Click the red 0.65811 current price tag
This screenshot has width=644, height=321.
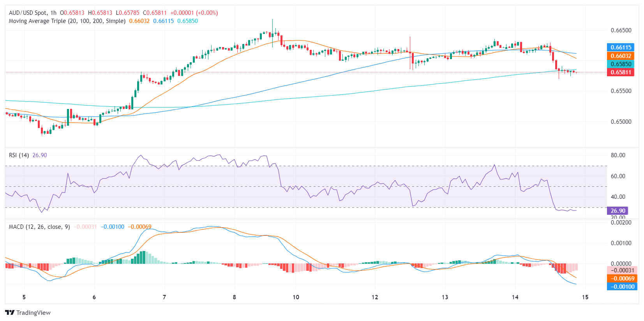click(x=620, y=72)
